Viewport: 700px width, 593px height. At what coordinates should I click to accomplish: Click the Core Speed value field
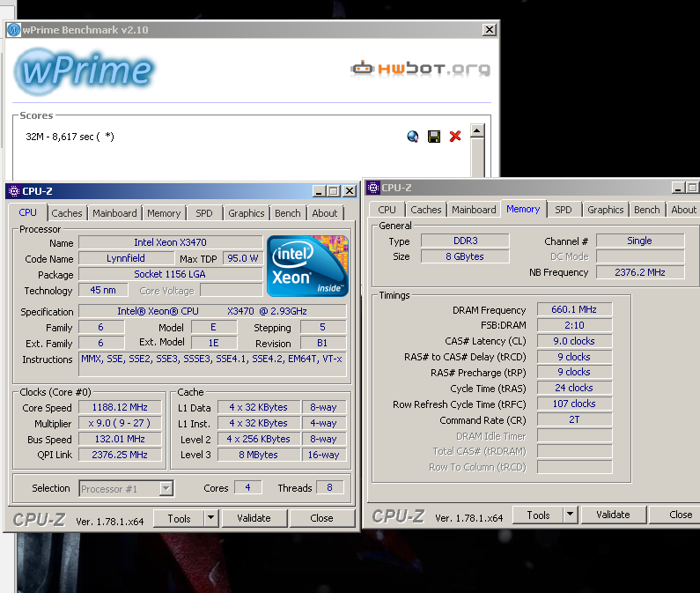(x=120, y=407)
